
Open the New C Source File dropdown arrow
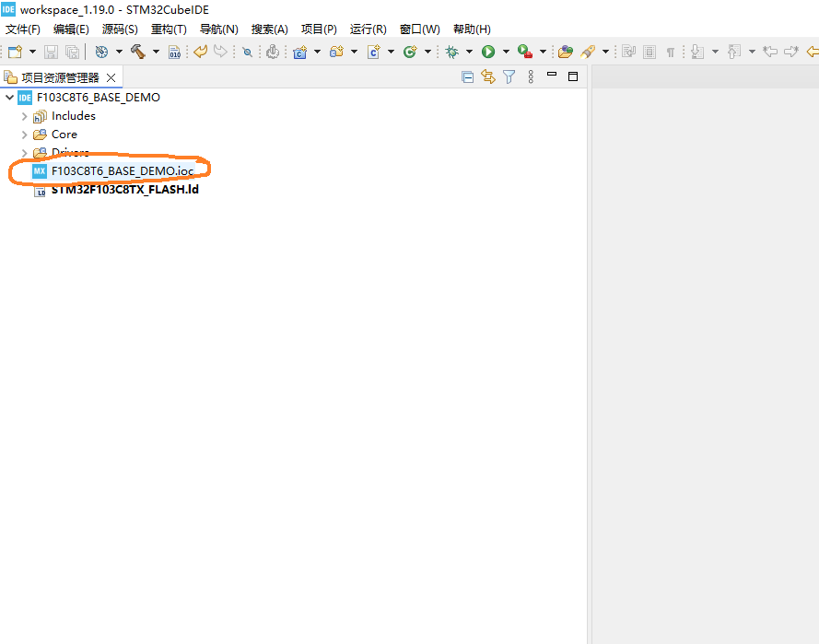(x=391, y=52)
